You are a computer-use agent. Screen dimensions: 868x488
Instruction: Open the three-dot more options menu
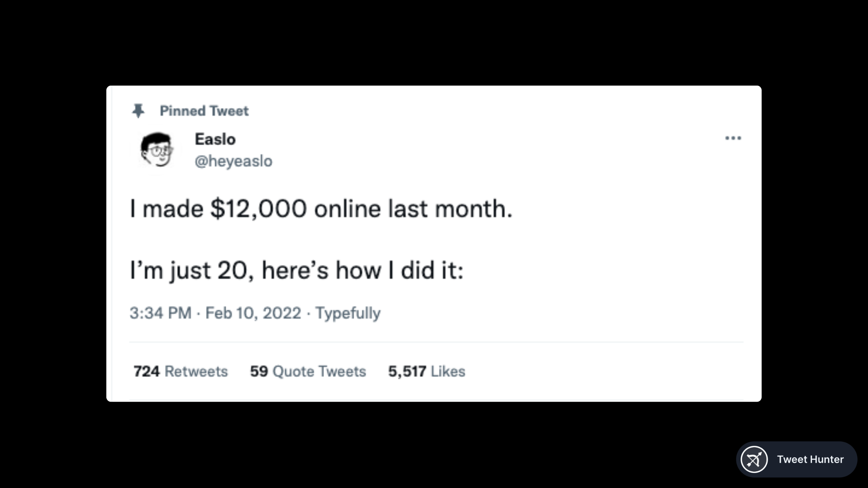733,138
